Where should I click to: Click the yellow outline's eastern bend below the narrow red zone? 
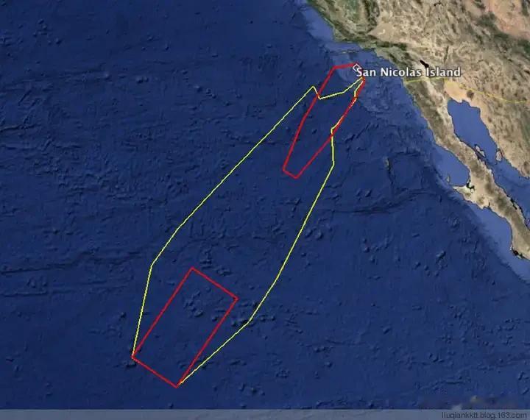[334, 164]
